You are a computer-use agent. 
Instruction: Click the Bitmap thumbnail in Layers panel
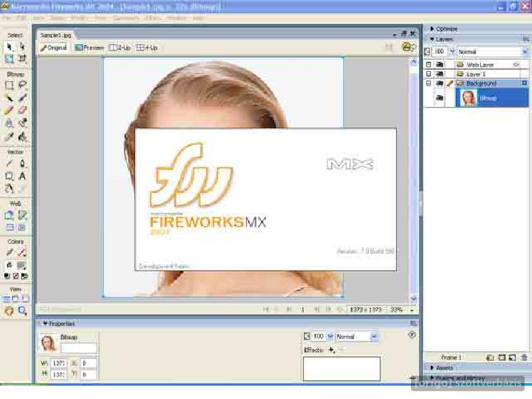pyautogui.click(x=468, y=98)
